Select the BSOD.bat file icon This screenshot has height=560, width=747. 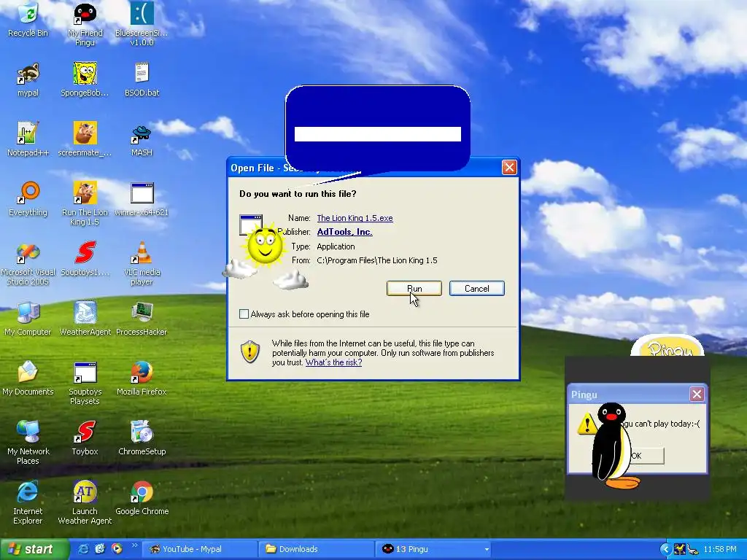click(x=142, y=79)
